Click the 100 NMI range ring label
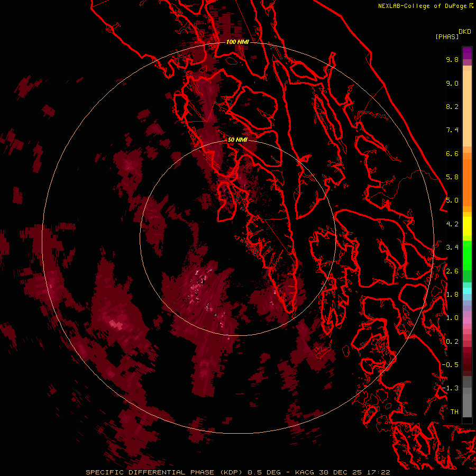Viewport: 476px width, 476px height. tap(237, 42)
